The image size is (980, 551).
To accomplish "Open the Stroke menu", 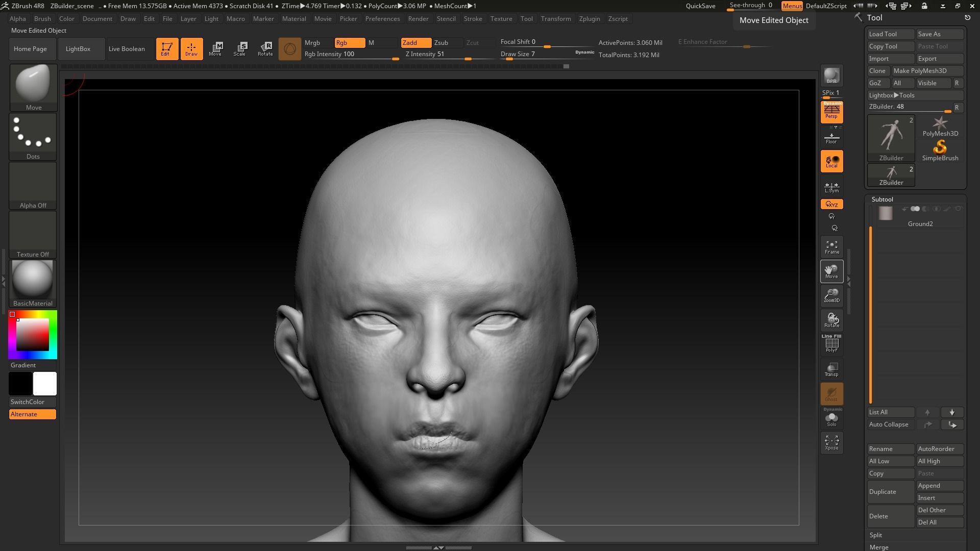I will click(x=473, y=19).
